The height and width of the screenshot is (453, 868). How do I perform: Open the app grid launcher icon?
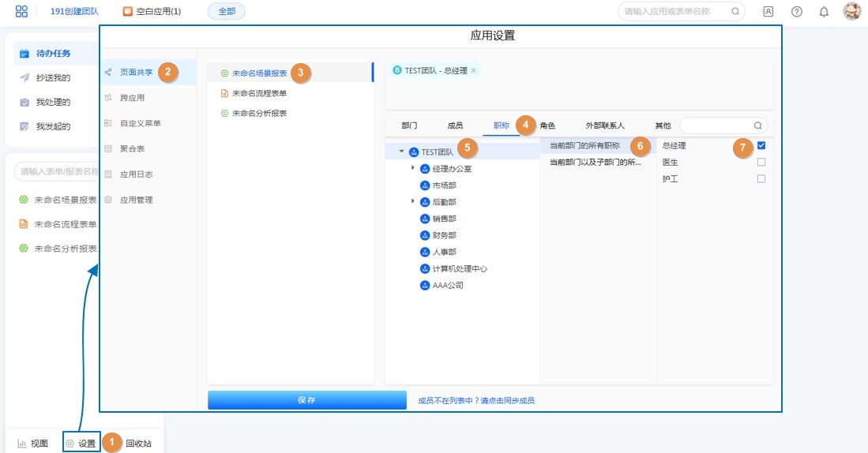click(21, 11)
